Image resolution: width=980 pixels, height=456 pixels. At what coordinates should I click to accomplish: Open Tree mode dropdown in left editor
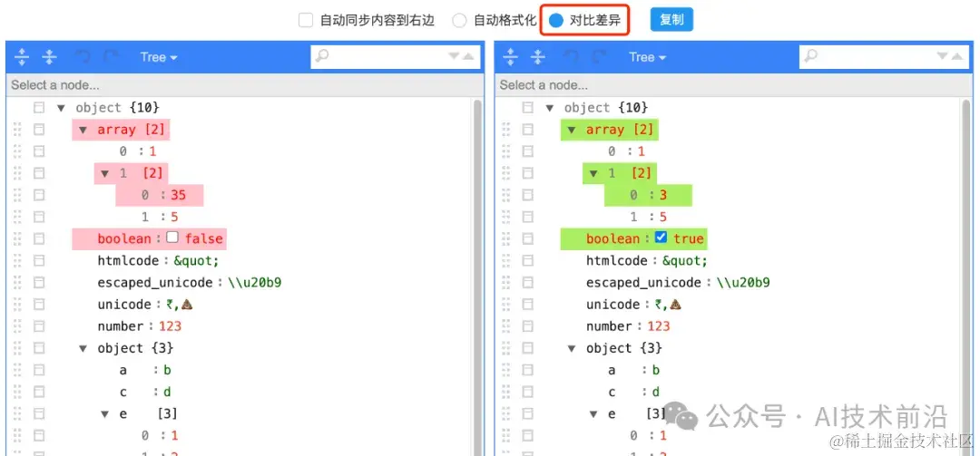point(159,57)
